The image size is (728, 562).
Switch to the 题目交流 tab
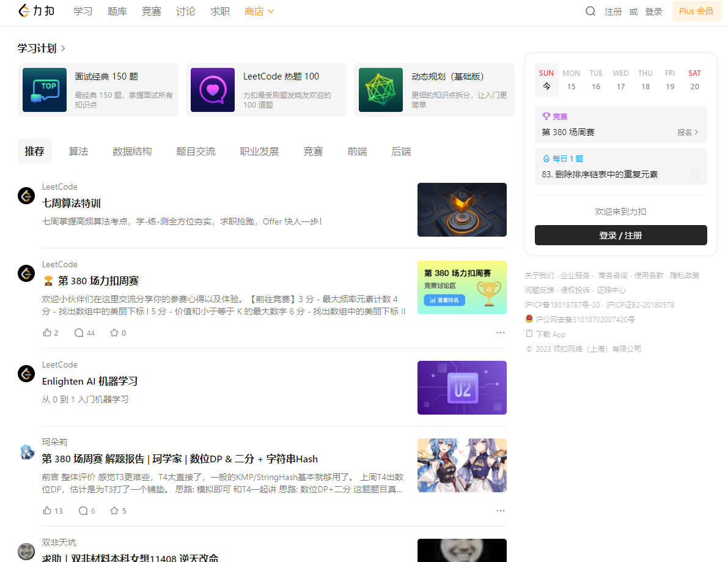196,152
